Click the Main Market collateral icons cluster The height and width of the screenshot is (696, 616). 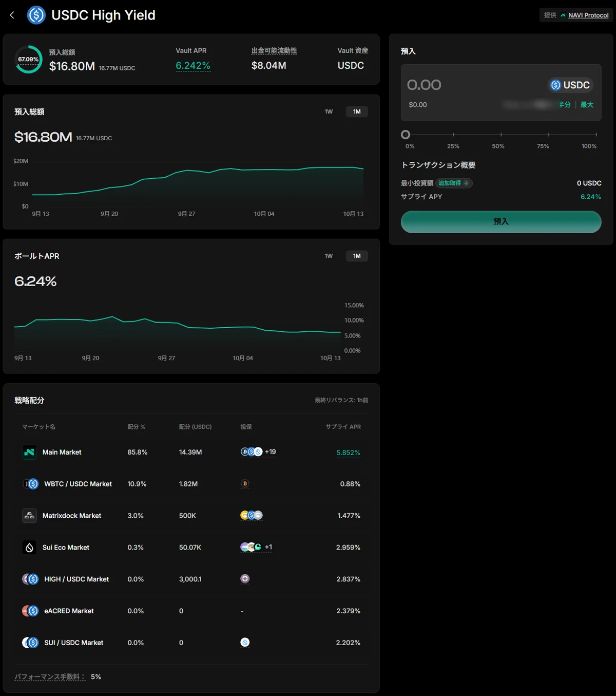252,452
